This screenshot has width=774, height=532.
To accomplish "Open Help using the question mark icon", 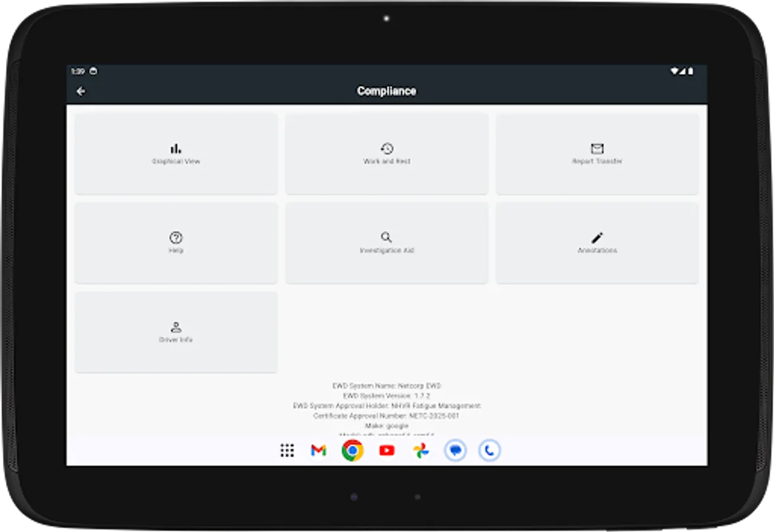I will click(x=175, y=238).
